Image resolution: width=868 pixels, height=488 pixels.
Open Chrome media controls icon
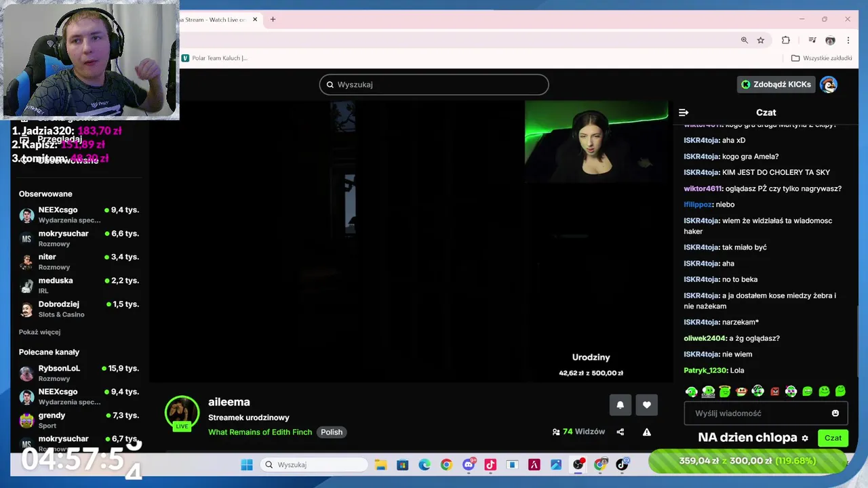[x=812, y=41]
